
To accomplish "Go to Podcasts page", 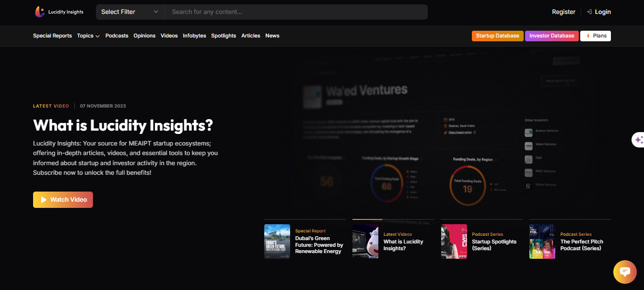I will 117,36.
